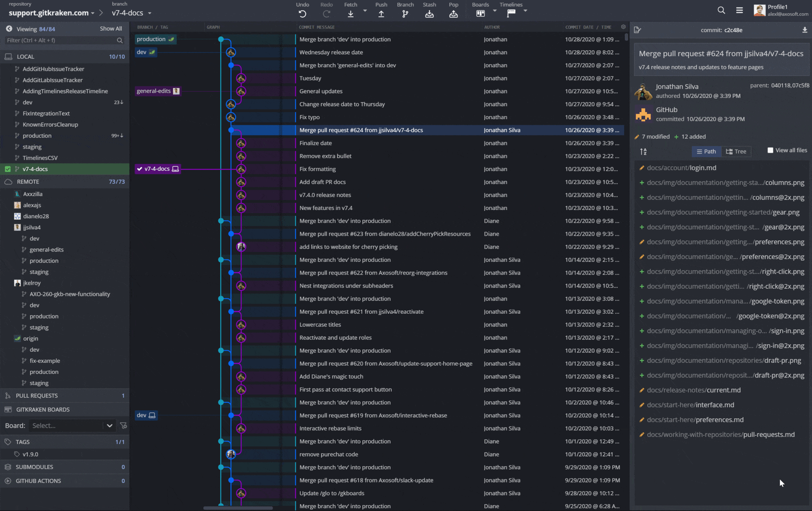Click the horizontal scrollbar below graph
The image size is (812, 511).
click(238, 508)
